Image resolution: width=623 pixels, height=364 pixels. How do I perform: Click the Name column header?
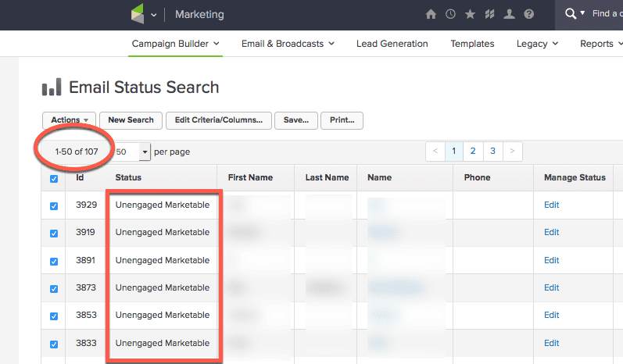click(379, 177)
